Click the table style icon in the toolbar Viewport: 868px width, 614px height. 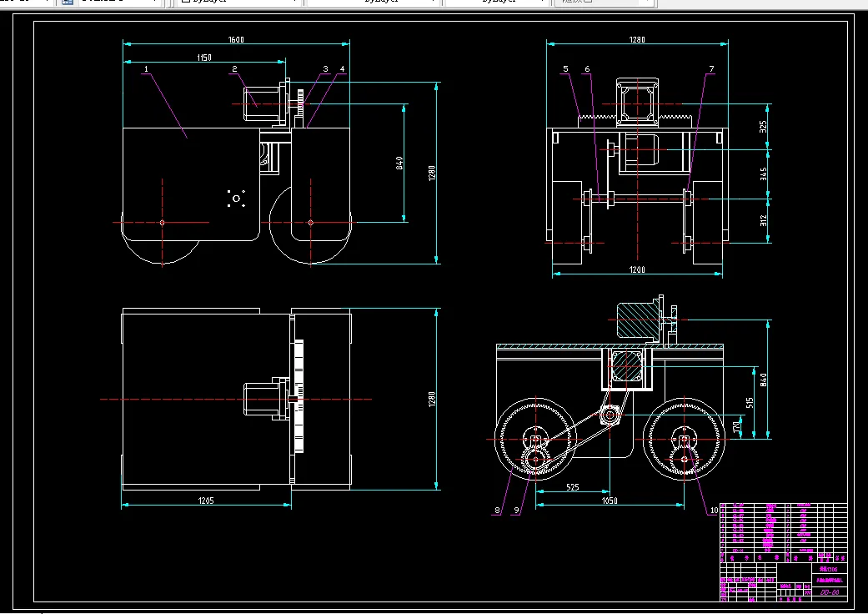68,3
